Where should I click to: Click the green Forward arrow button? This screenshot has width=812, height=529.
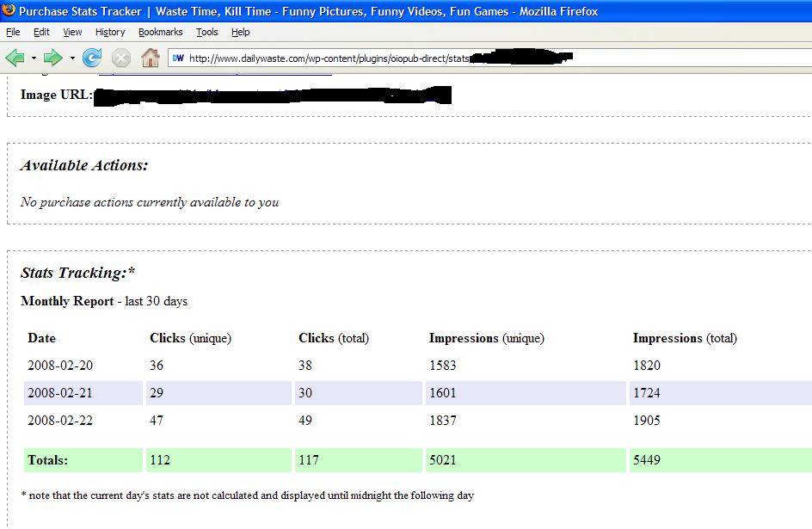coord(52,58)
